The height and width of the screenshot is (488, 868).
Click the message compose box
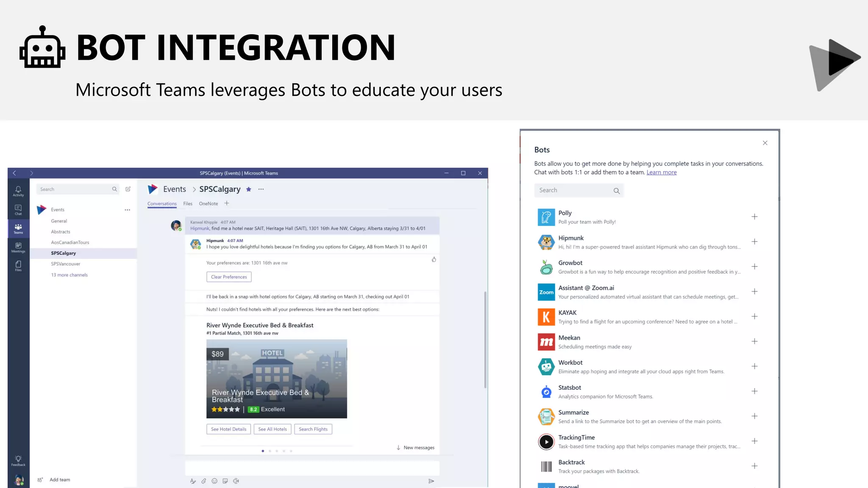[x=312, y=468]
